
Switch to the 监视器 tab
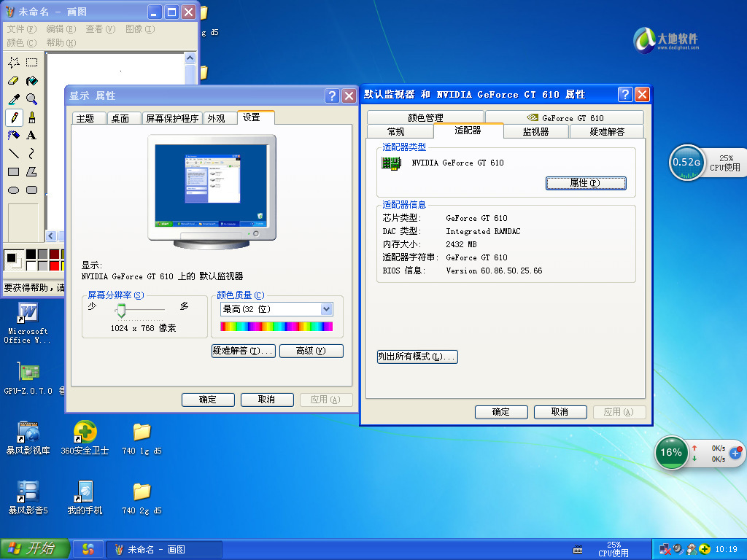point(536,131)
